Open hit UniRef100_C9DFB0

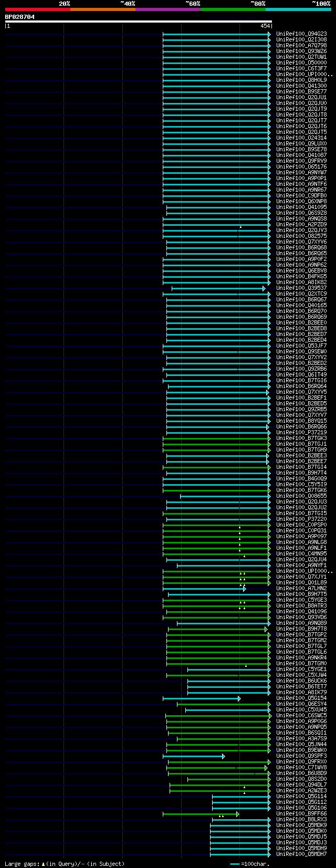coord(301,196)
